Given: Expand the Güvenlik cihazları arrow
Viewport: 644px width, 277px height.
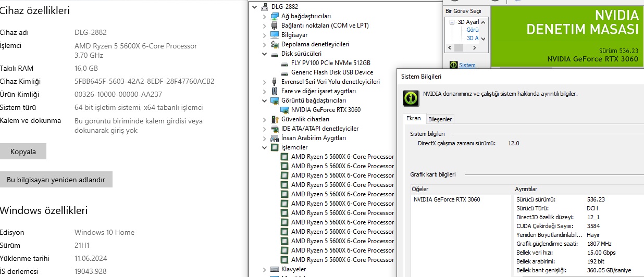Looking at the screenshot, I should click(265, 119).
